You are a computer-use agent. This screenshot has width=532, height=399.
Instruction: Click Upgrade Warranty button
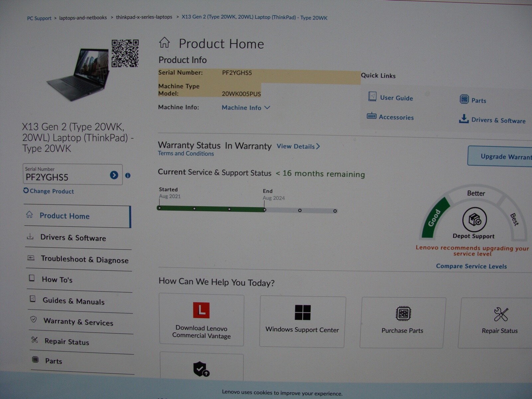(x=500, y=156)
